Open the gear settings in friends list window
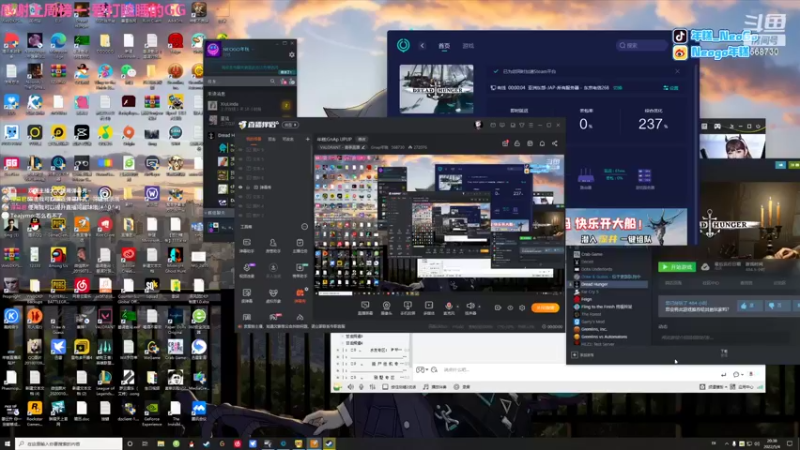Viewport: 800px width, 450px height. [x=292, y=55]
